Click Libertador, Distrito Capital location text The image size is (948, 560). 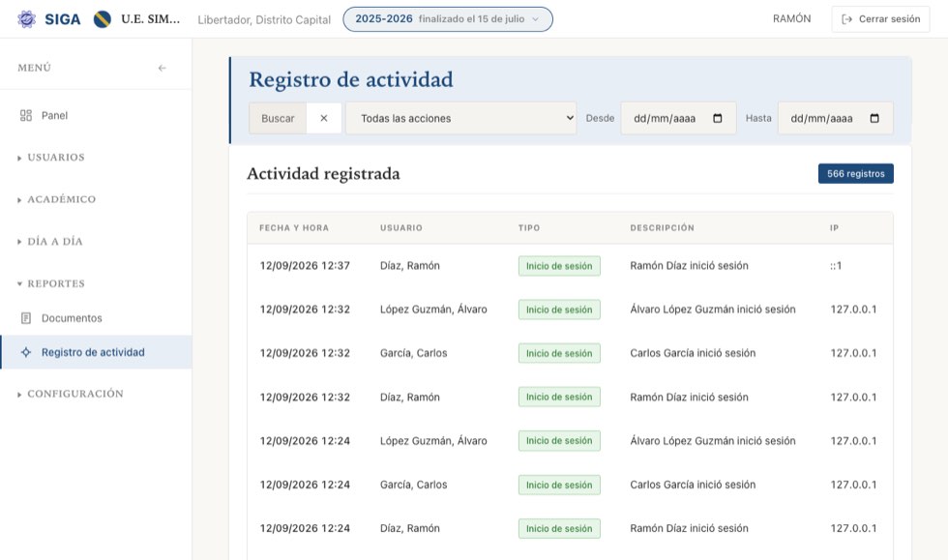point(264,19)
